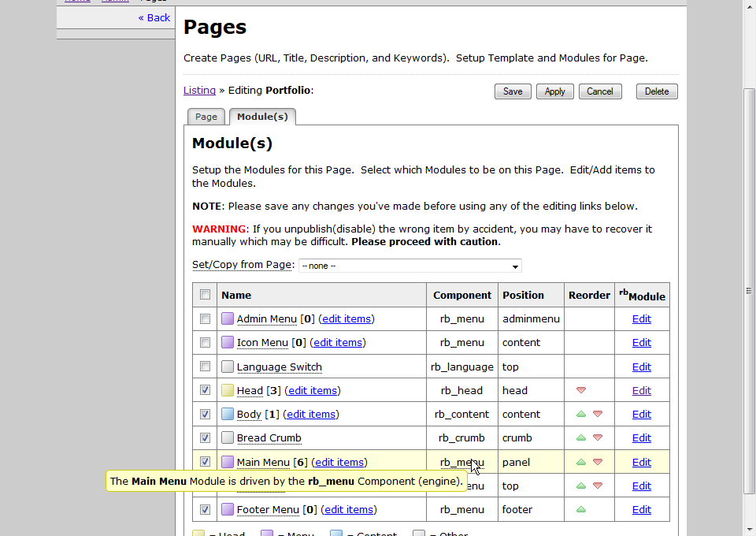Click purple icon beside Admin Menu
This screenshot has width=756, height=536.
tap(228, 319)
